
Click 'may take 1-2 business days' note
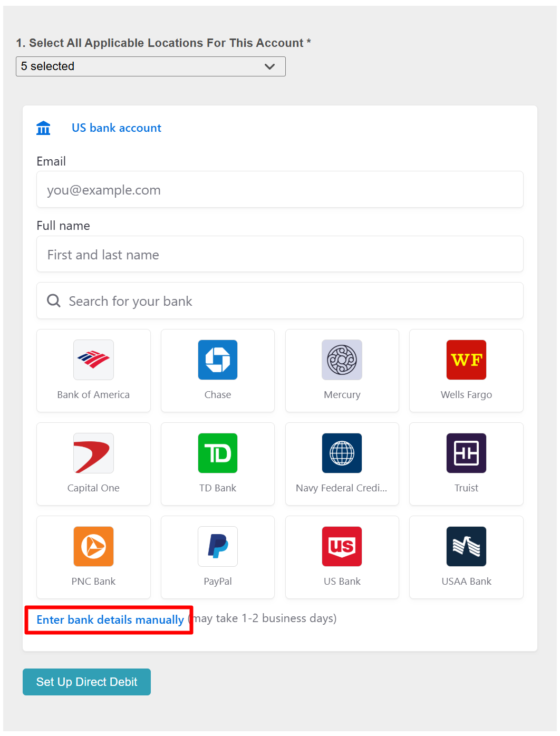(x=263, y=618)
